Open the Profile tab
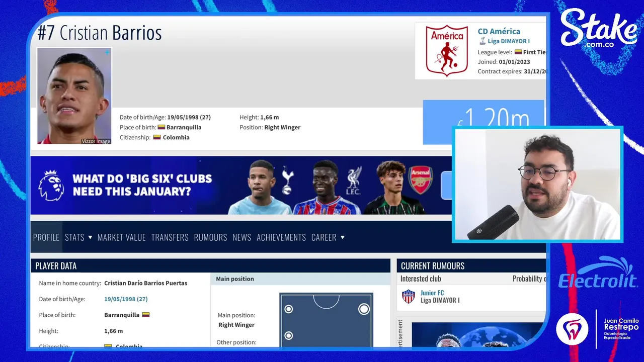This screenshot has height=362, width=644. (46, 237)
